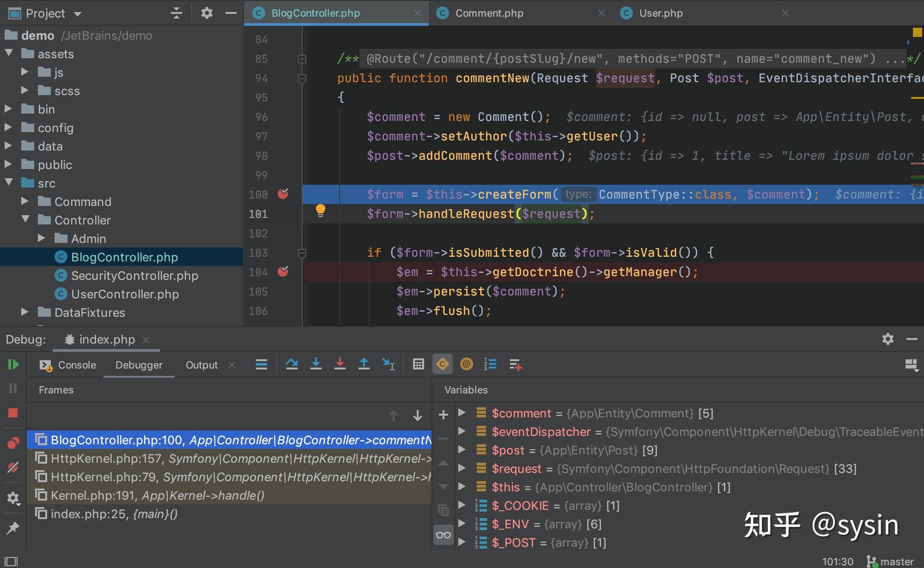Viewport: 924px width, 568px height.
Task: Collapse the Controller folder
Action: (25, 220)
